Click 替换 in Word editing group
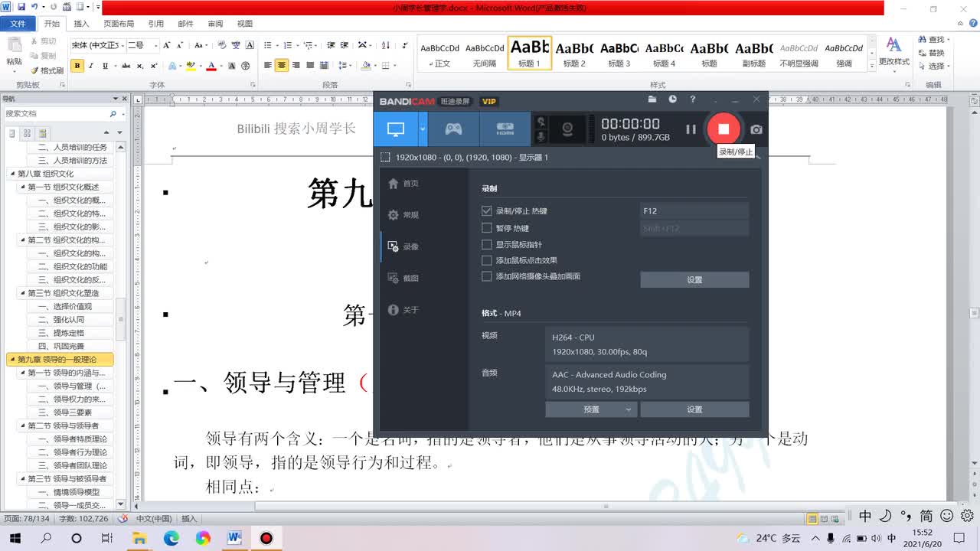Viewport: 980px width, 551px height. (x=932, y=53)
